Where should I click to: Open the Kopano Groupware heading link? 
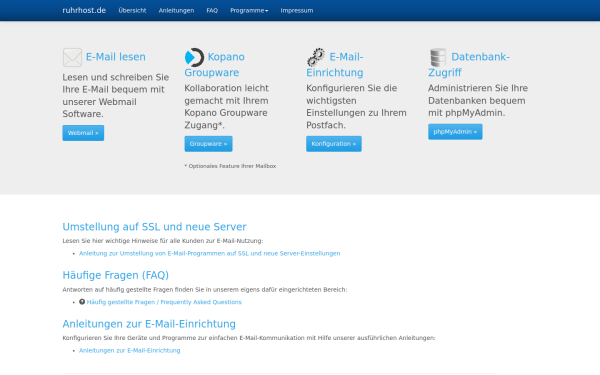[x=214, y=65]
